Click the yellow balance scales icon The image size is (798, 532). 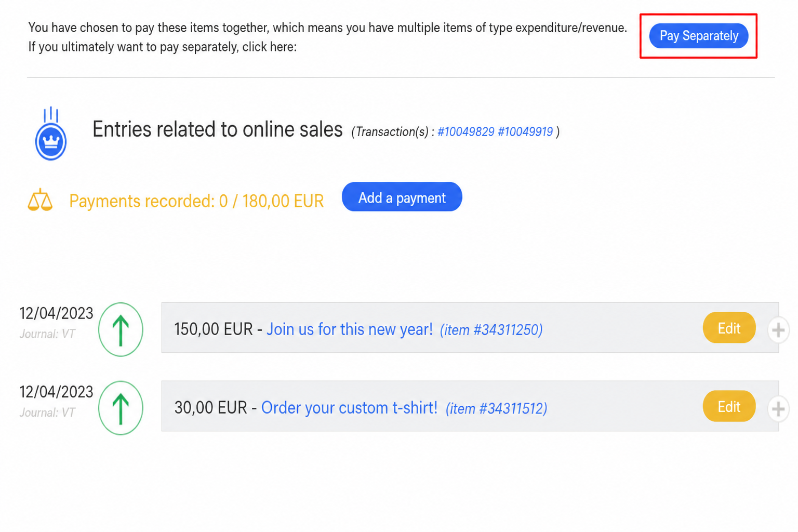[x=40, y=200]
